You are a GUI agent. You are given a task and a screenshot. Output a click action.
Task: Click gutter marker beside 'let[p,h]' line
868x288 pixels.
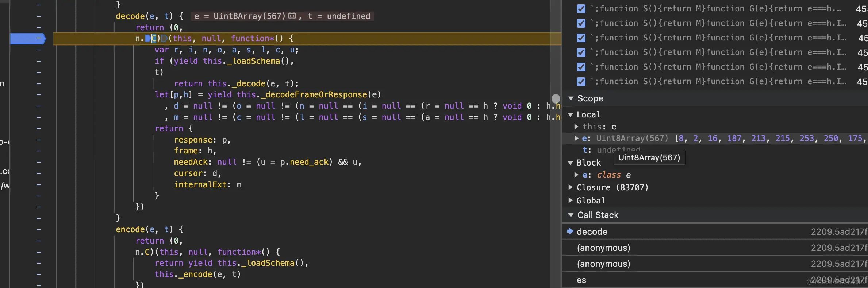pos(39,94)
